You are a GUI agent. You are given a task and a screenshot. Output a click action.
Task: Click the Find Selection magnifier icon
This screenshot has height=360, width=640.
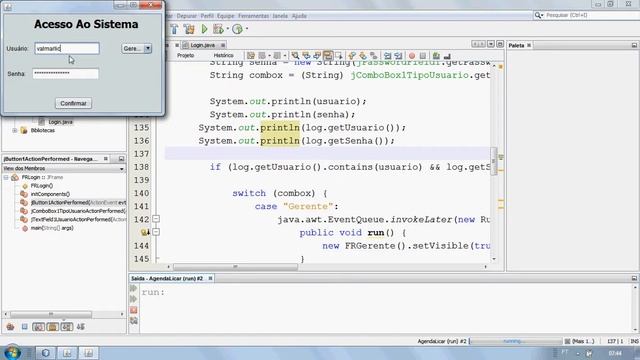295,56
